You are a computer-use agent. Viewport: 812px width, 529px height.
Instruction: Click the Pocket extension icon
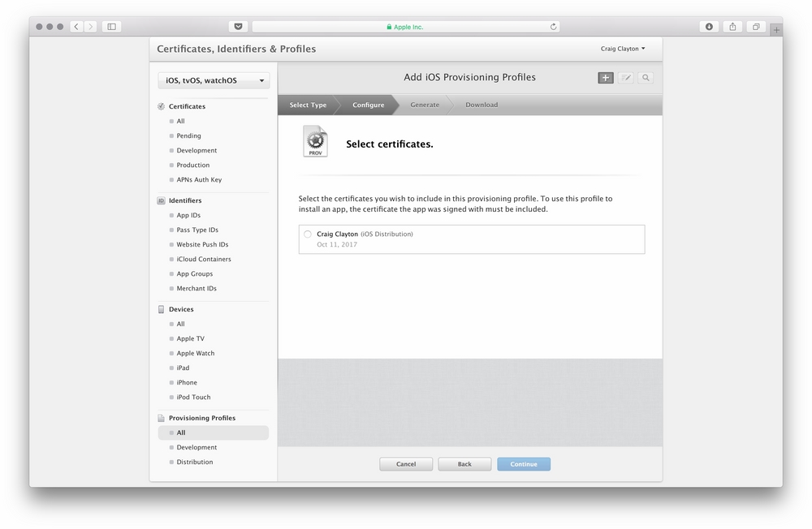click(x=238, y=27)
